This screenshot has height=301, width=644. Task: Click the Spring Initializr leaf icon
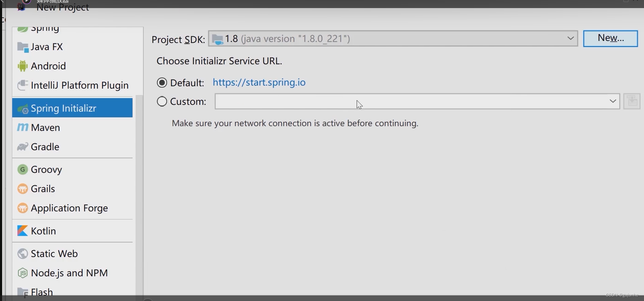[23, 109]
